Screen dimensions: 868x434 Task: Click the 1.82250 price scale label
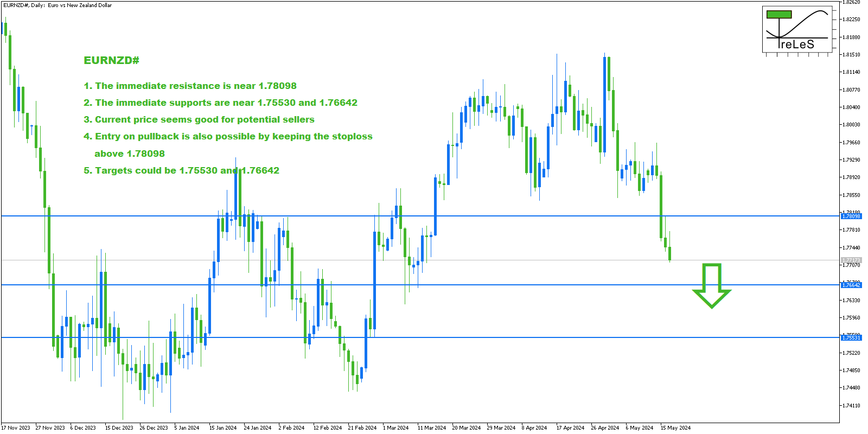851,20
